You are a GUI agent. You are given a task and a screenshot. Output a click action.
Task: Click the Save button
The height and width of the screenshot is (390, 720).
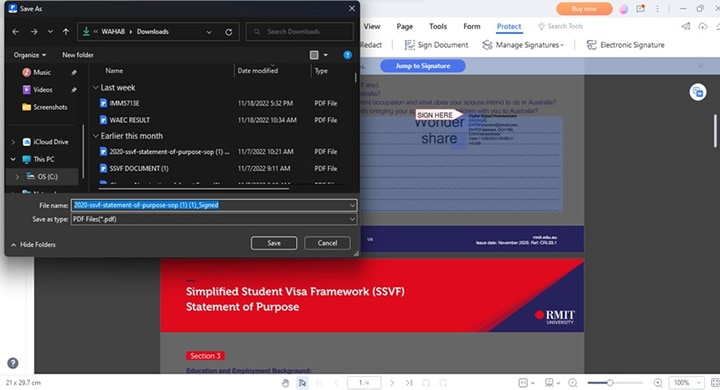pyautogui.click(x=274, y=243)
